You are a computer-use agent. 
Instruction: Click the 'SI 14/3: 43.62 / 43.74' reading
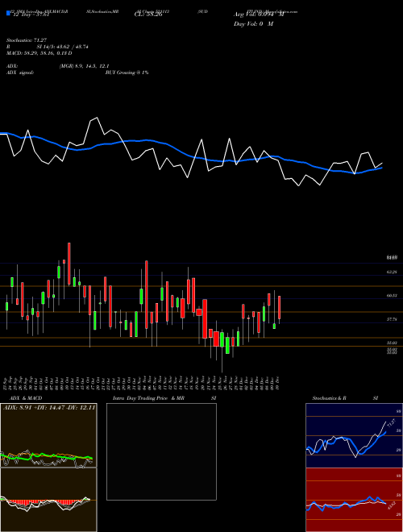[x=63, y=47]
